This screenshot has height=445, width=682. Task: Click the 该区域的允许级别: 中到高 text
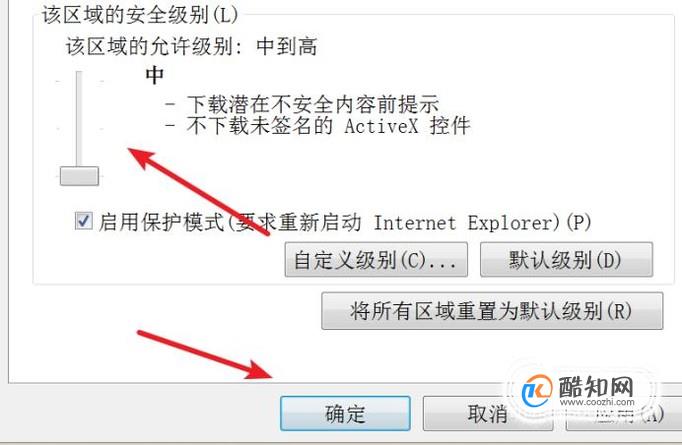point(192,46)
